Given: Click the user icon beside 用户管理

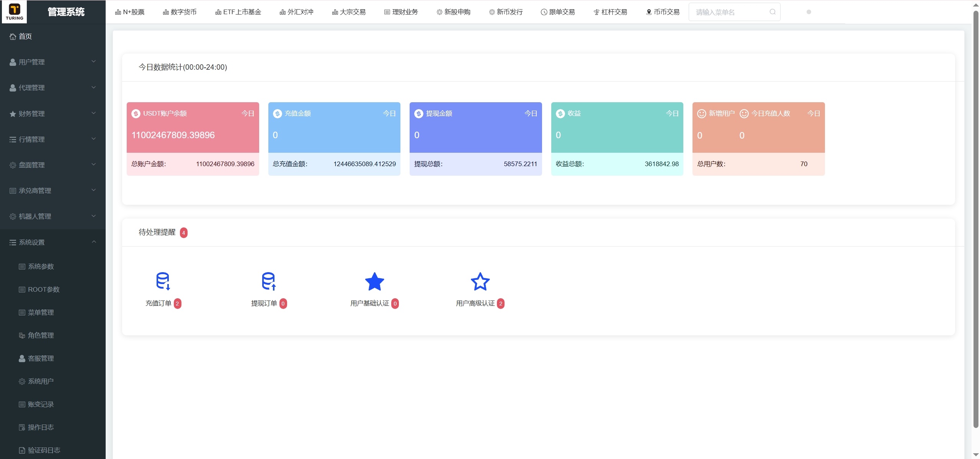Looking at the screenshot, I should coord(13,62).
